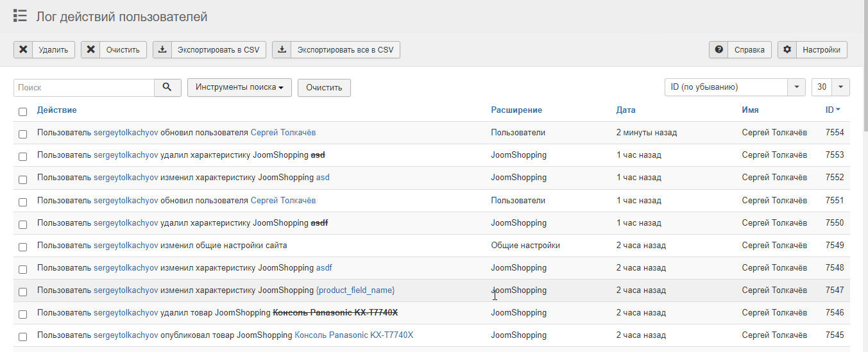Click the Поиск search field
868x352 pixels.
[84, 87]
